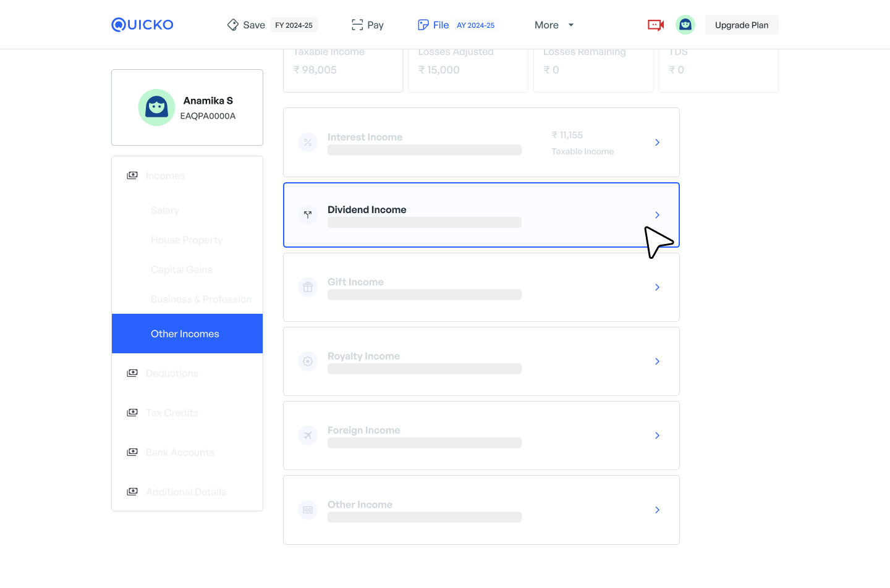Viewport: 890px width, 588px height.
Task: Expand Interest Income using the chevron
Action: [657, 143]
